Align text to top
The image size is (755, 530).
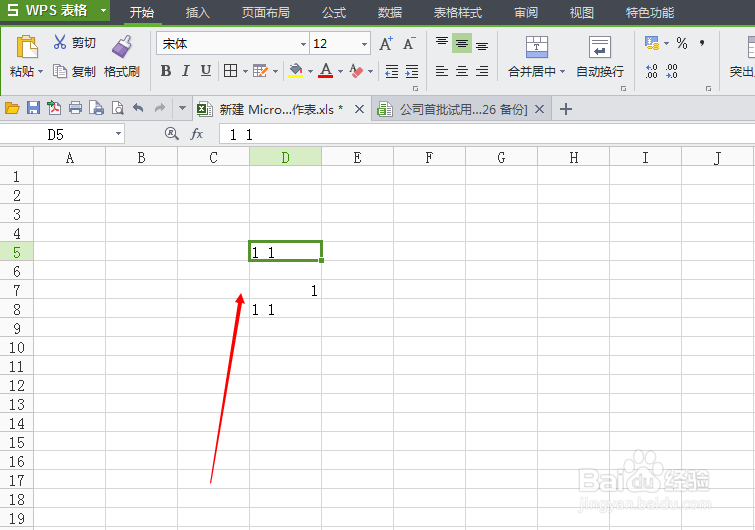442,43
